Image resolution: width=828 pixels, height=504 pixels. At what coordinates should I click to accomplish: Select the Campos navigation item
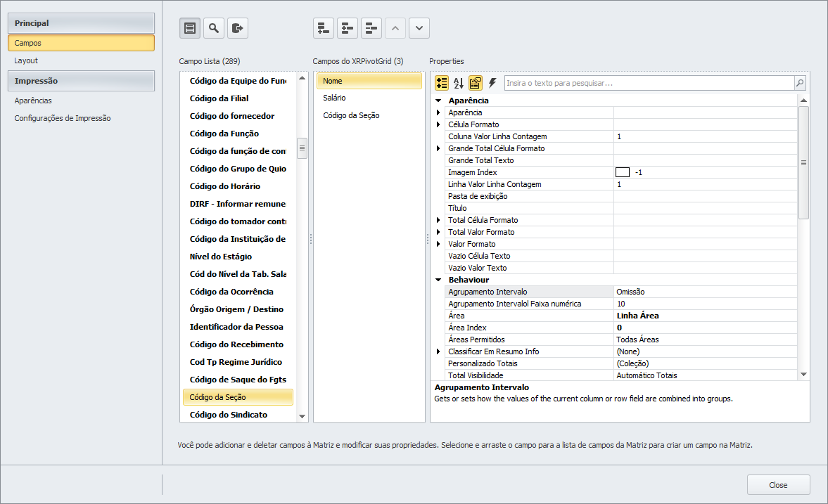82,43
